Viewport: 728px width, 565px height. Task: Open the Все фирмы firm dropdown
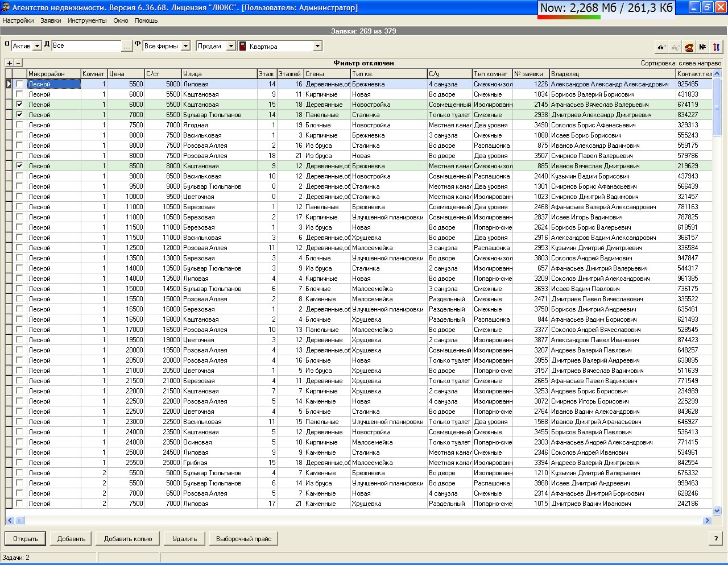click(185, 46)
